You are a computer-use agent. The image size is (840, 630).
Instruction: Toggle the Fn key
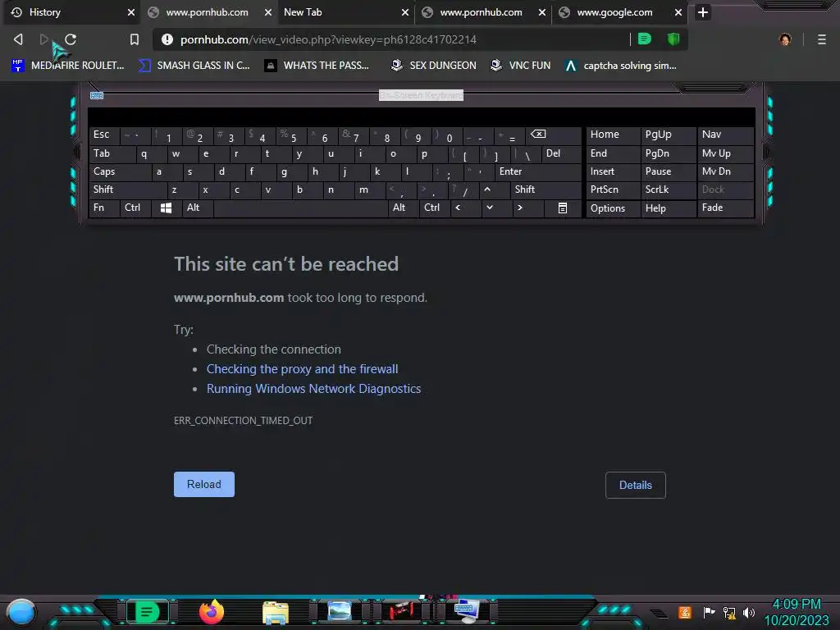pos(104,208)
